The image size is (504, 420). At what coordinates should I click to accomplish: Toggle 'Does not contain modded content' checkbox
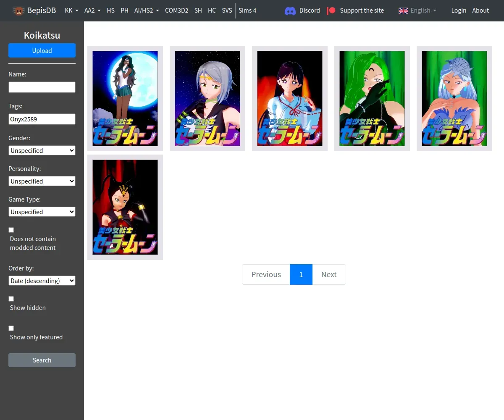pyautogui.click(x=11, y=230)
